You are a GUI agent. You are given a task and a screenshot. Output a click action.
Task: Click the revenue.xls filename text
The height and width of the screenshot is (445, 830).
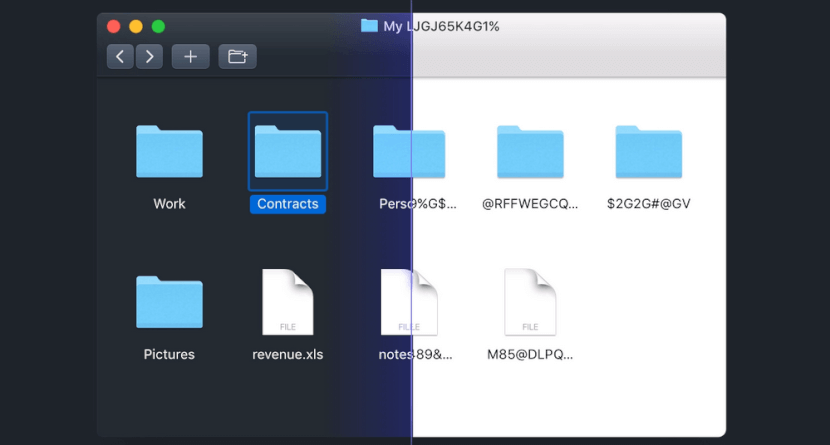(x=287, y=354)
